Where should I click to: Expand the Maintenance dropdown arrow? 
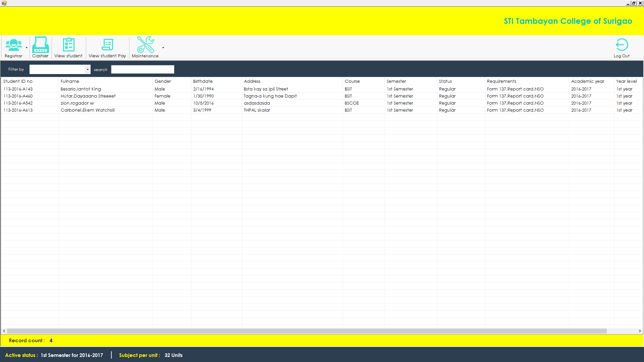coord(163,48)
